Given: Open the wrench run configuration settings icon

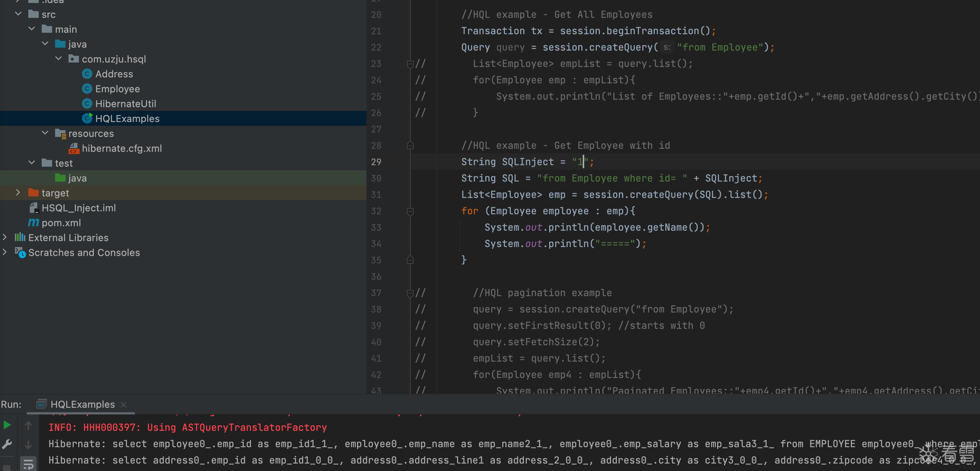Looking at the screenshot, I should point(7,444).
